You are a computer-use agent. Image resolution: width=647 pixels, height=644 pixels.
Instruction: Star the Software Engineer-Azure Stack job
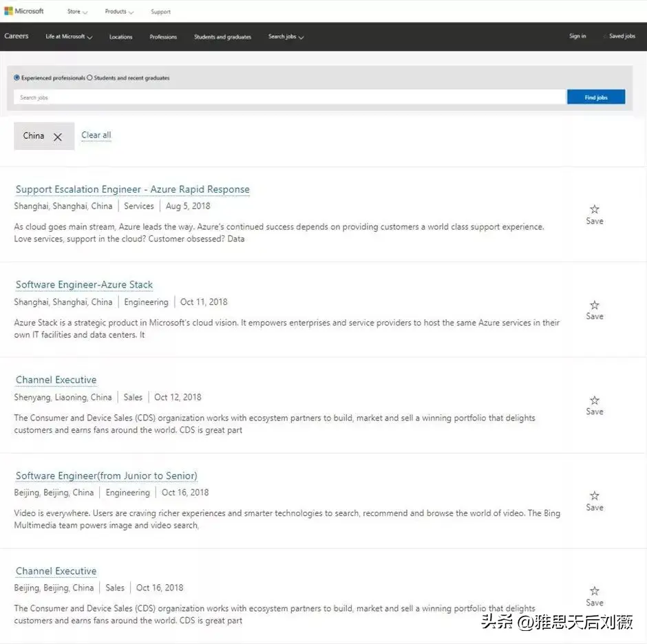click(x=594, y=305)
